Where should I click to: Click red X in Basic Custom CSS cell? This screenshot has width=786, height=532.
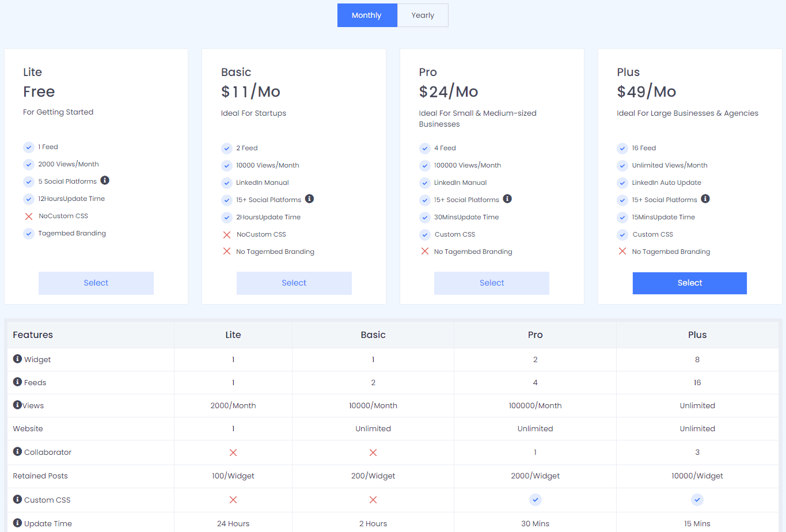point(373,500)
